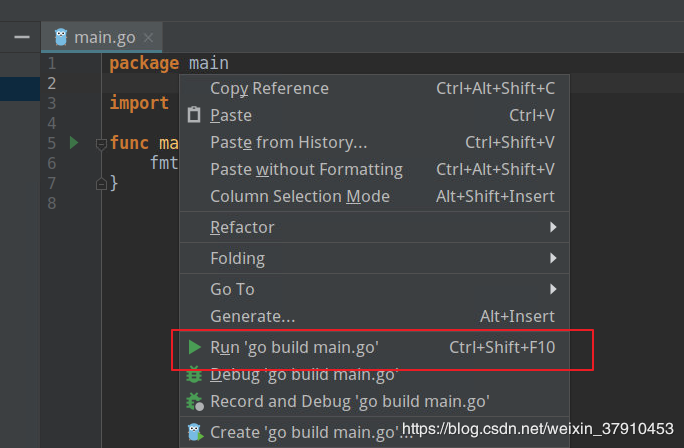This screenshot has height=448, width=684.
Task: Click the closing brace on line 7
Action: (x=114, y=183)
